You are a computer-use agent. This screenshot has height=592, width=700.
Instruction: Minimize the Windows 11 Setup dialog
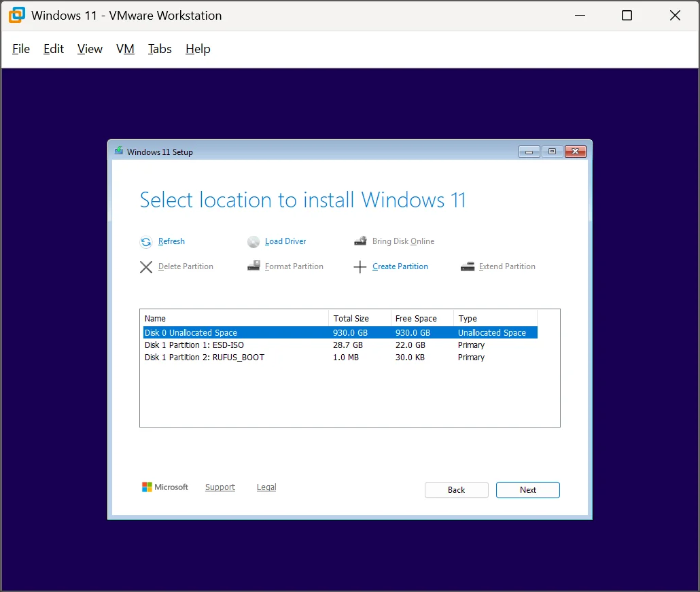tap(529, 152)
